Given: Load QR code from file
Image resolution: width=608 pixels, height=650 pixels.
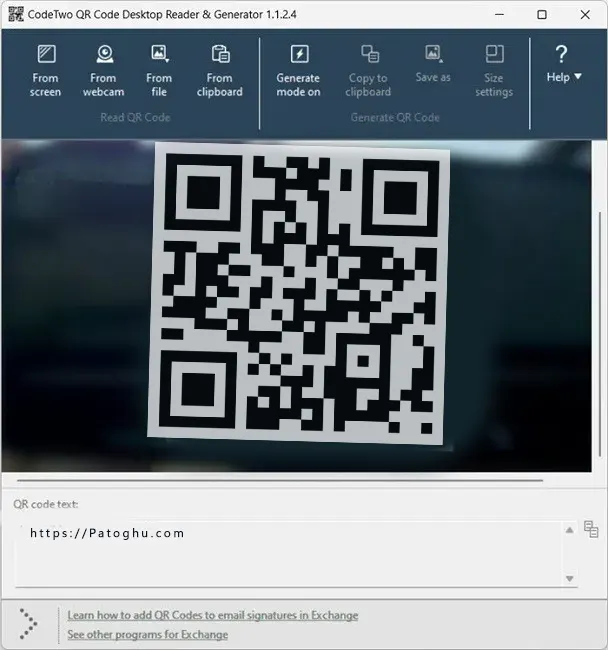Looking at the screenshot, I should click(x=159, y=70).
